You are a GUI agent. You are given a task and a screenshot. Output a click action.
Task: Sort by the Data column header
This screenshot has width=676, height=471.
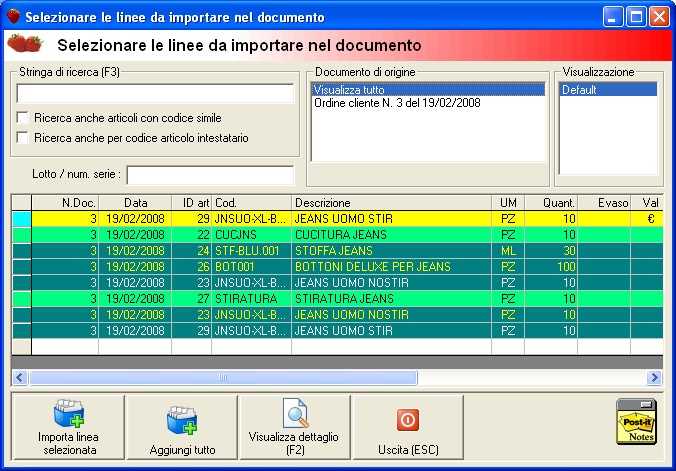135,203
